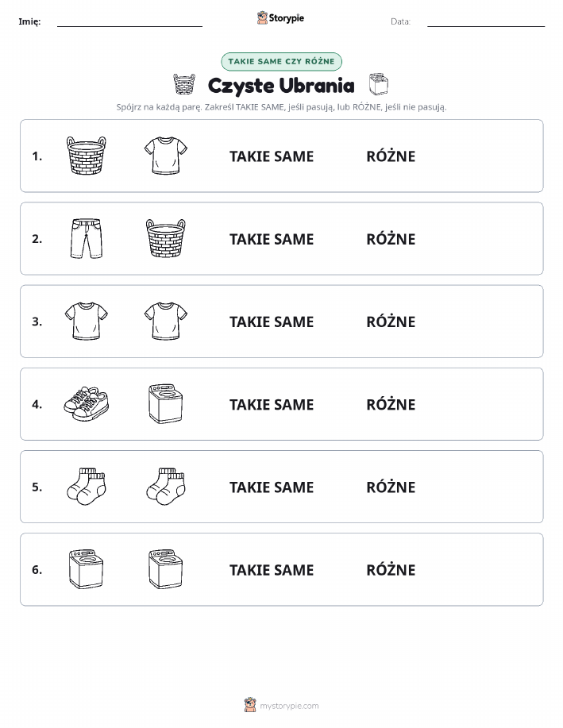563x728 pixels.
Task: Select TAKIE SAME in row 6
Action: 272,570
